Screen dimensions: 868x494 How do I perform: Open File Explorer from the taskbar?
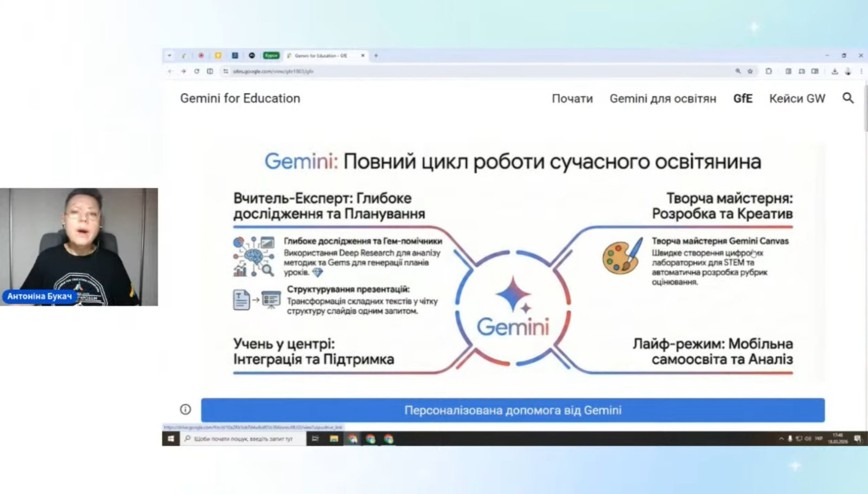click(334, 439)
